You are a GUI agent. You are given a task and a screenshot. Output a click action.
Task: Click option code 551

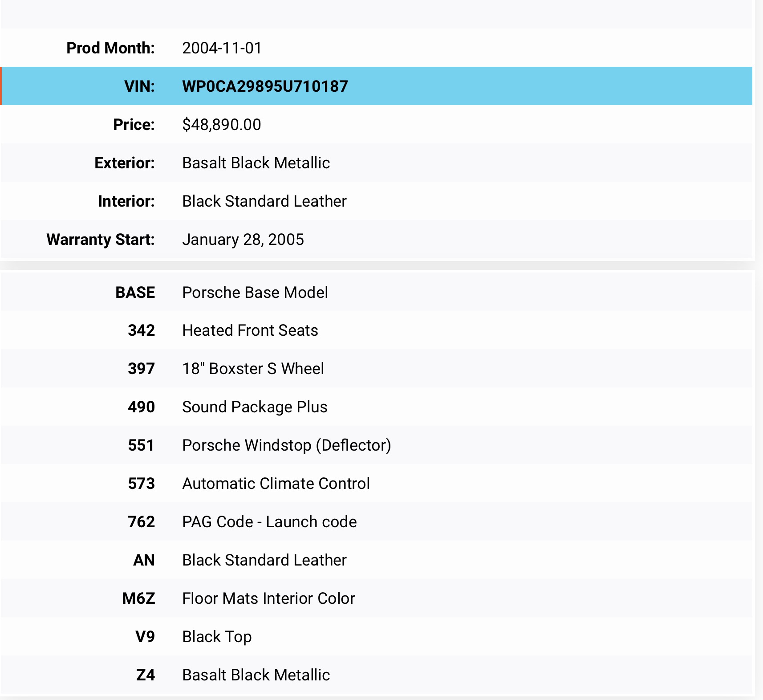pyautogui.click(x=141, y=445)
